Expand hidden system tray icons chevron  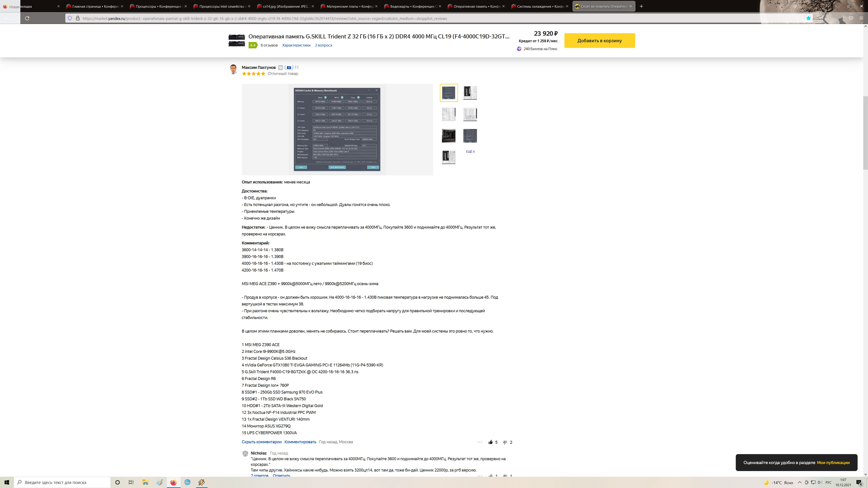800,482
